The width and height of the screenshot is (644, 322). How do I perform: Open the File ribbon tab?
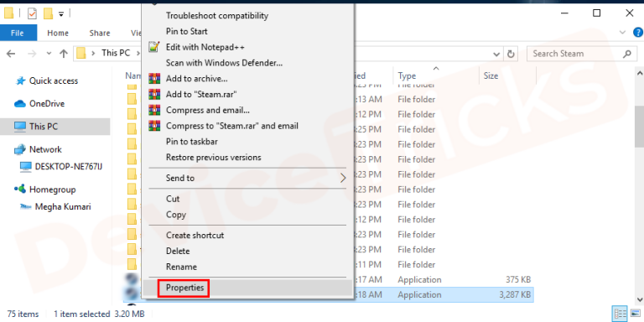tap(18, 33)
